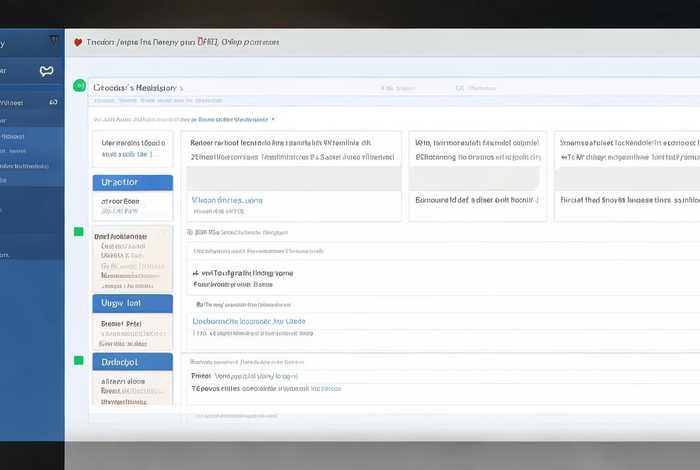Click the grey field in the second top card
The height and width of the screenshot is (470, 700).
click(x=475, y=179)
